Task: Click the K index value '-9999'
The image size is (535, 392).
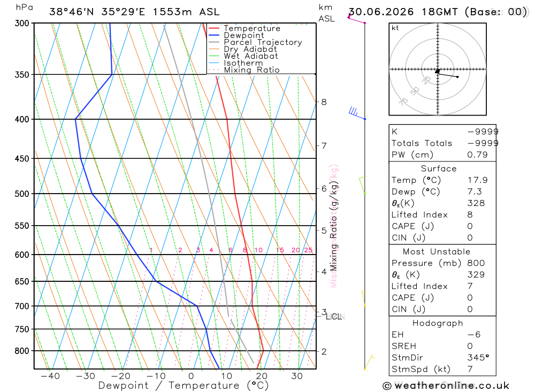Action: point(483,132)
